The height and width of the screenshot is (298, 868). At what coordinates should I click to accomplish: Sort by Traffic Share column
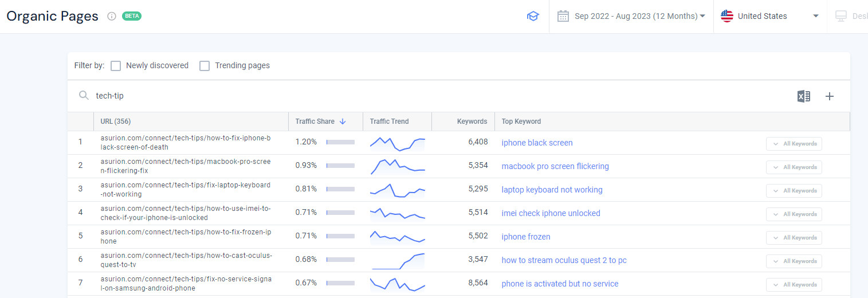[x=315, y=121]
